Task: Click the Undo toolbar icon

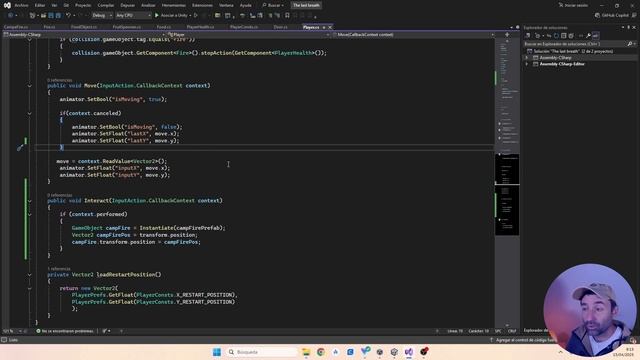Action: 69,15
